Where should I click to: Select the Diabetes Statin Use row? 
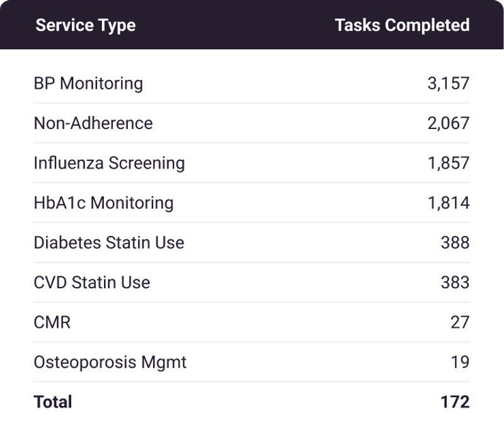pyautogui.click(x=108, y=243)
